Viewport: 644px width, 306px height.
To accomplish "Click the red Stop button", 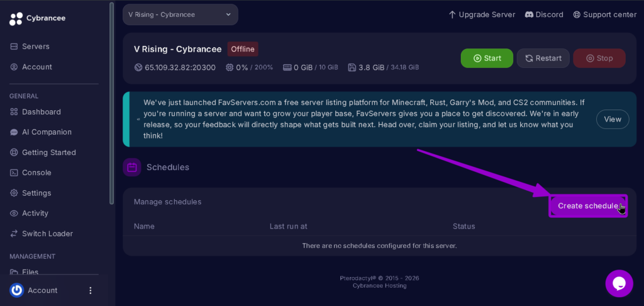I will (x=599, y=58).
